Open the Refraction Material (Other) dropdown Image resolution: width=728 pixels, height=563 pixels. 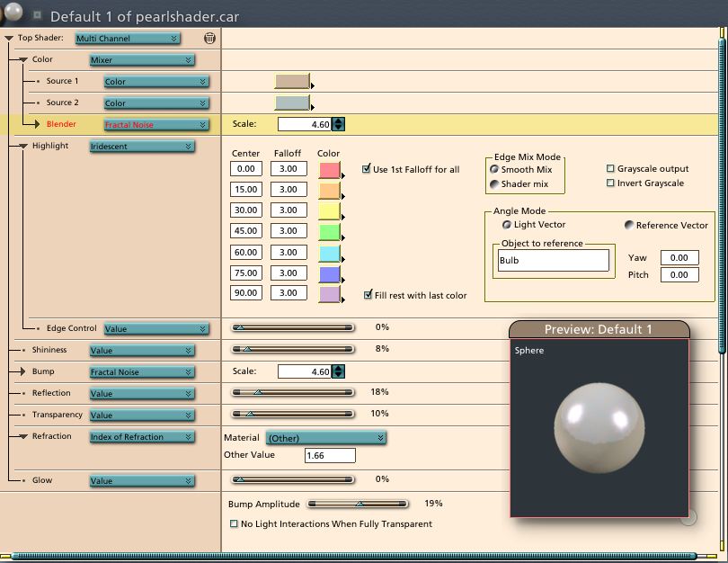point(326,438)
